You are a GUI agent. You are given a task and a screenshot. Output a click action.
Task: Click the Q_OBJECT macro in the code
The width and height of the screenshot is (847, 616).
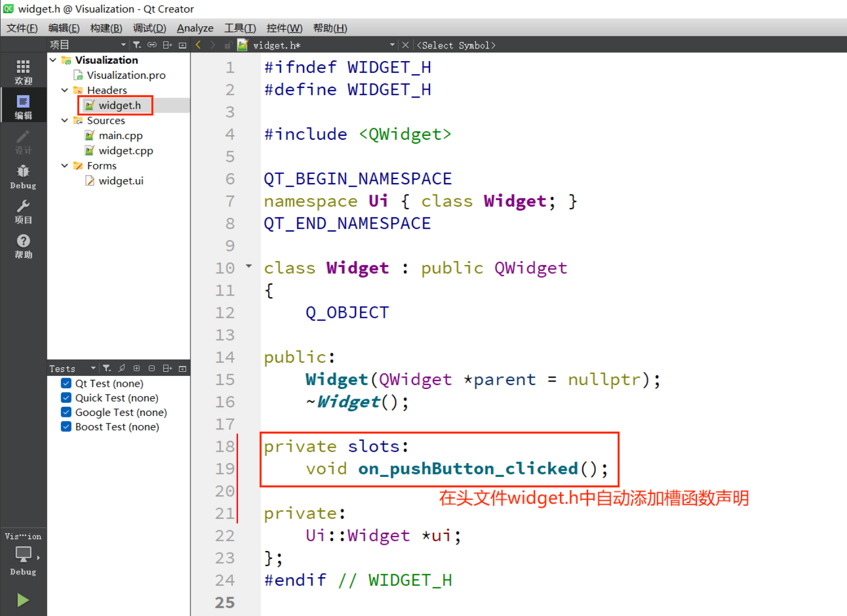tap(347, 313)
